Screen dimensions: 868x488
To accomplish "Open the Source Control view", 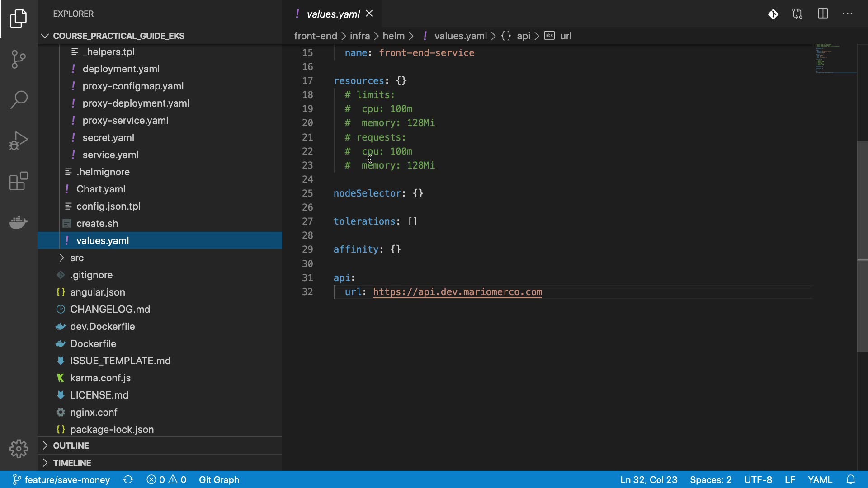I will pos(19,59).
